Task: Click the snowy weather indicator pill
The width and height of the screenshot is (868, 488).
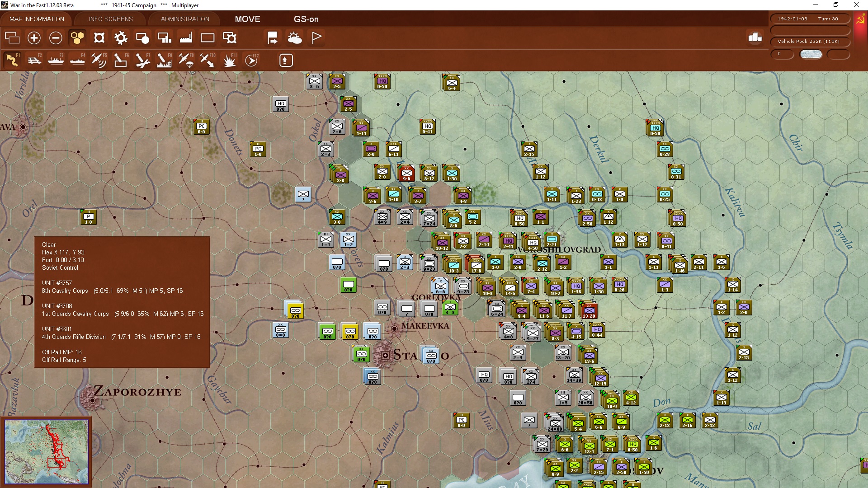Action: pyautogui.click(x=811, y=54)
